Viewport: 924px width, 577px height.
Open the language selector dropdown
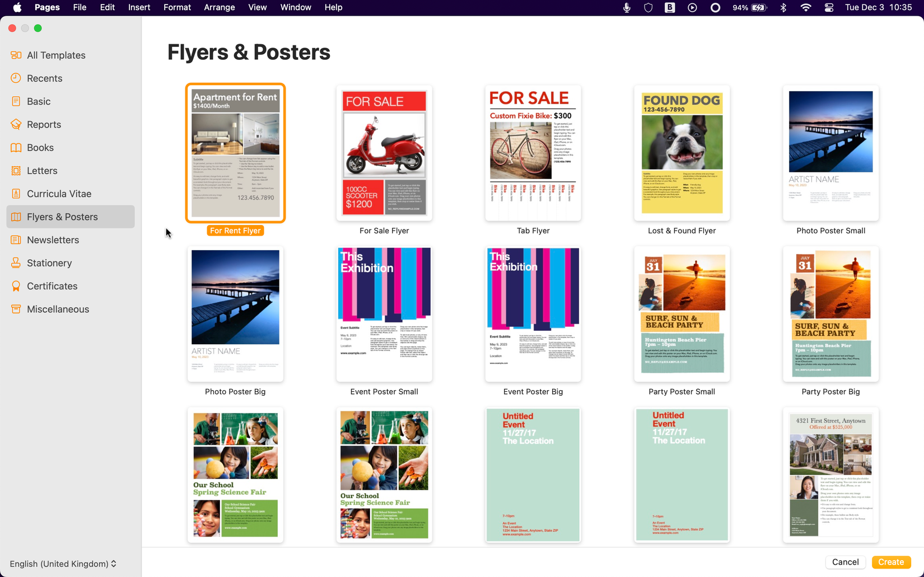(63, 564)
